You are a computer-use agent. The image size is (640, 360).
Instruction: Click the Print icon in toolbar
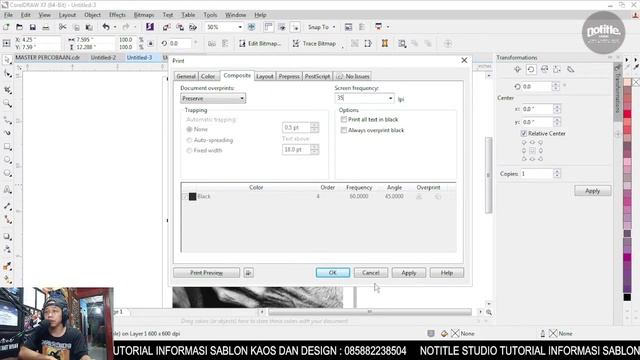(46, 27)
